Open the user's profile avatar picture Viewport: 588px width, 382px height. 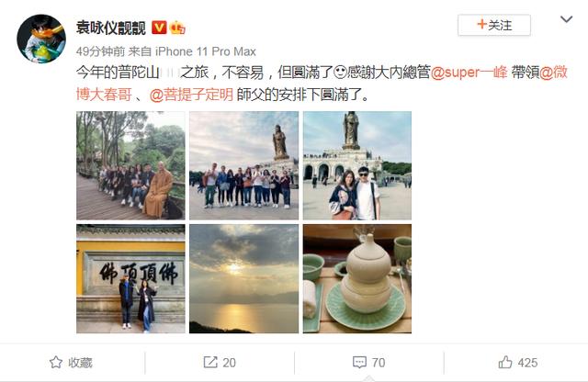41,39
